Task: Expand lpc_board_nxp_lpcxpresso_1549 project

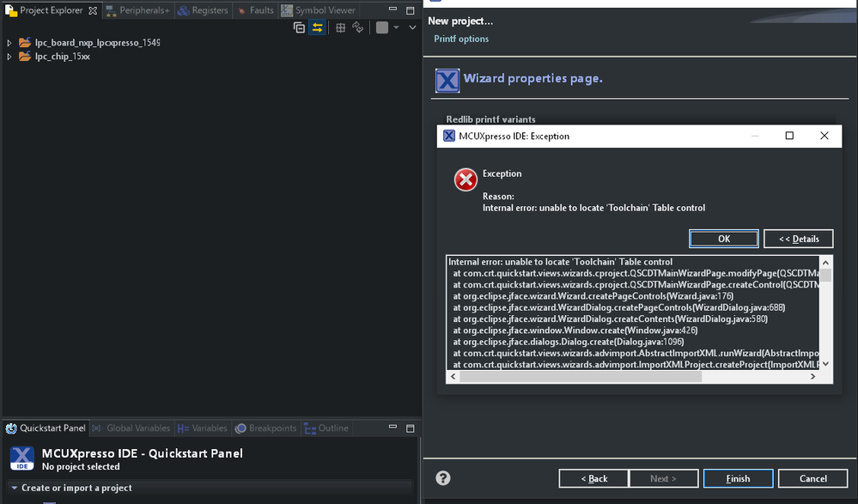Action: [9, 43]
